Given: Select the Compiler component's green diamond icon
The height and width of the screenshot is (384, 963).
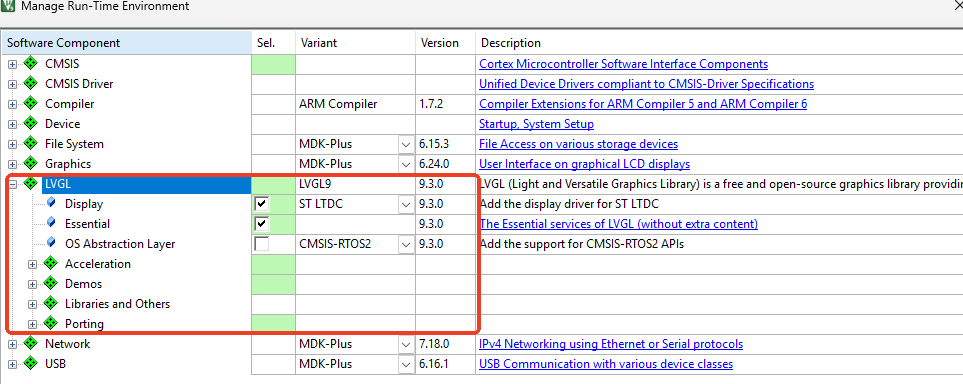Looking at the screenshot, I should (30, 104).
